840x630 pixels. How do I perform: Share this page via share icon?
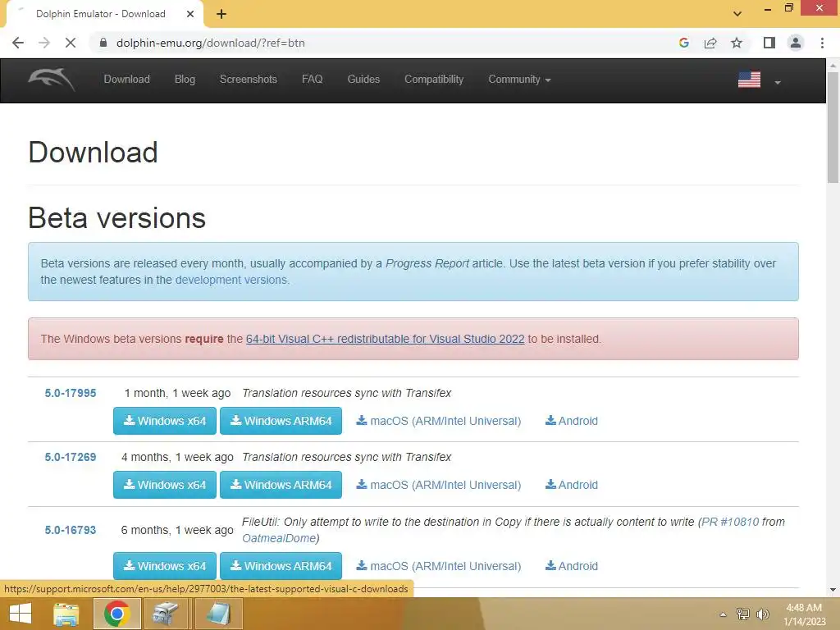pyautogui.click(x=710, y=43)
